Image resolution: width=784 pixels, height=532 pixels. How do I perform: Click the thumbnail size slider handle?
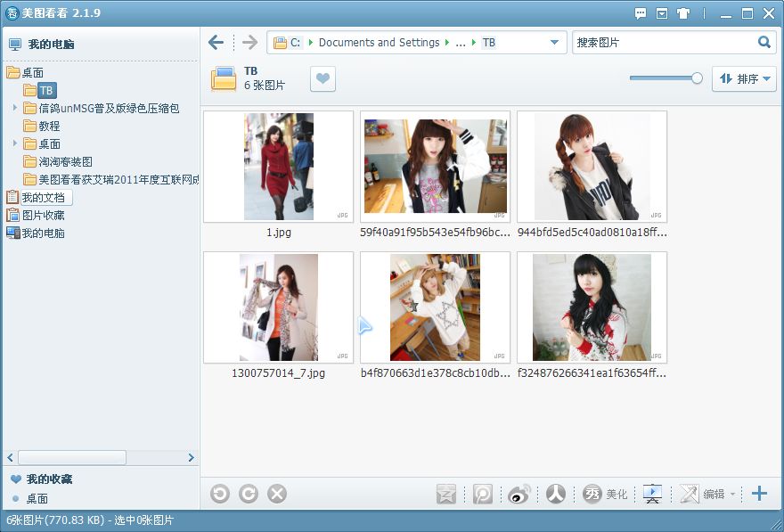(697, 78)
